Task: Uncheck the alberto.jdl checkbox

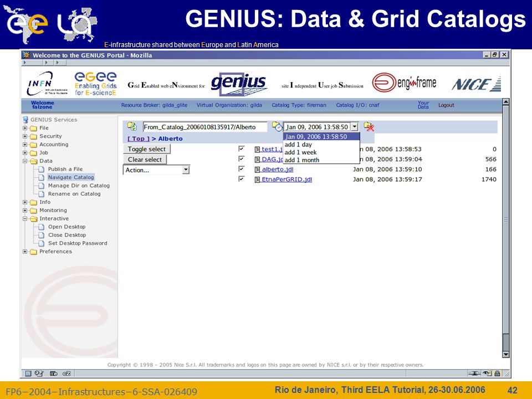Action: coord(242,168)
